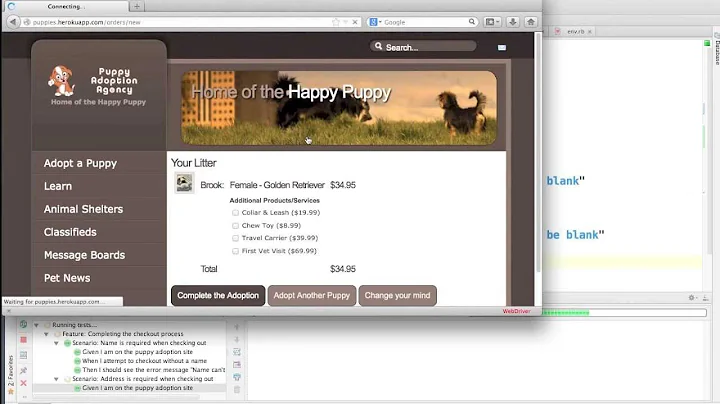Stop the running tests with red square
The width and height of the screenshot is (720, 404).
tap(23, 340)
